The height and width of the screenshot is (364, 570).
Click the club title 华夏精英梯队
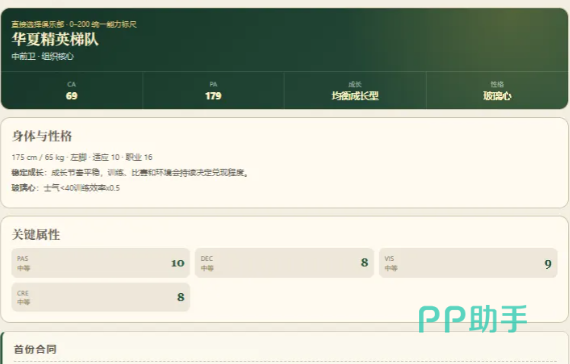point(55,39)
